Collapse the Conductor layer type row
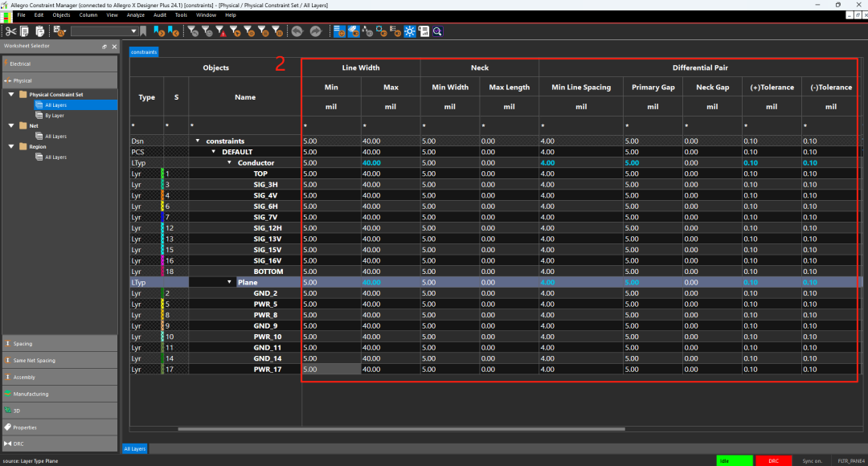This screenshot has height=466, width=868. click(x=229, y=163)
